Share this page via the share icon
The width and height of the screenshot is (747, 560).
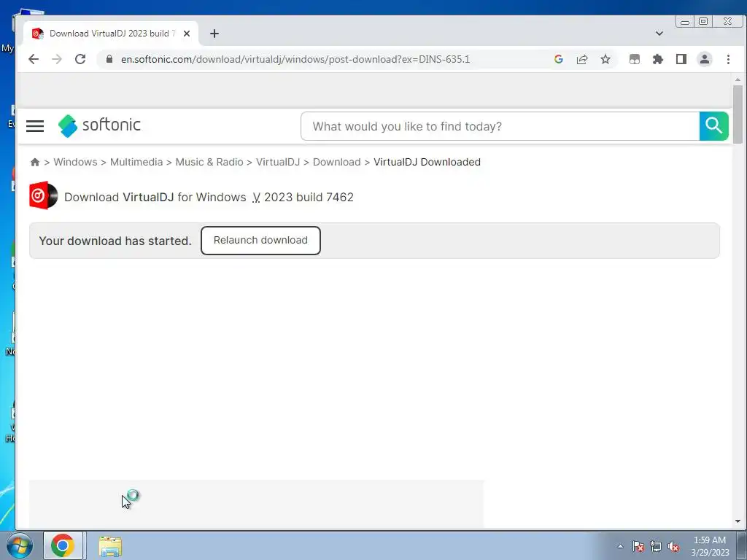[582, 59]
